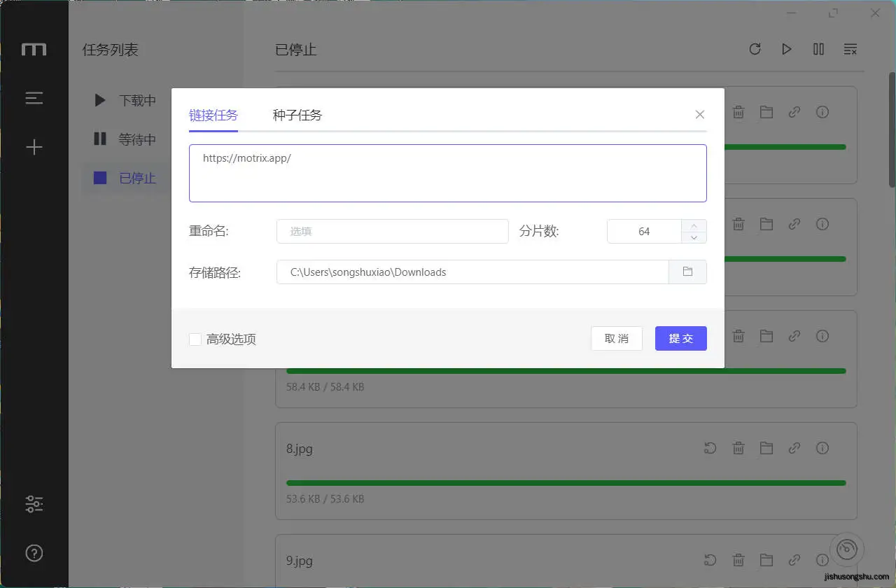Open the task list hamburger icon

click(34, 99)
